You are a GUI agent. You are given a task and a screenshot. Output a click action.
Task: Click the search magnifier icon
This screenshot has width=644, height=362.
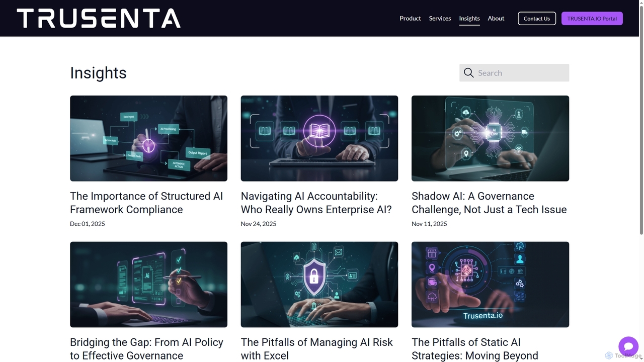coord(469,73)
